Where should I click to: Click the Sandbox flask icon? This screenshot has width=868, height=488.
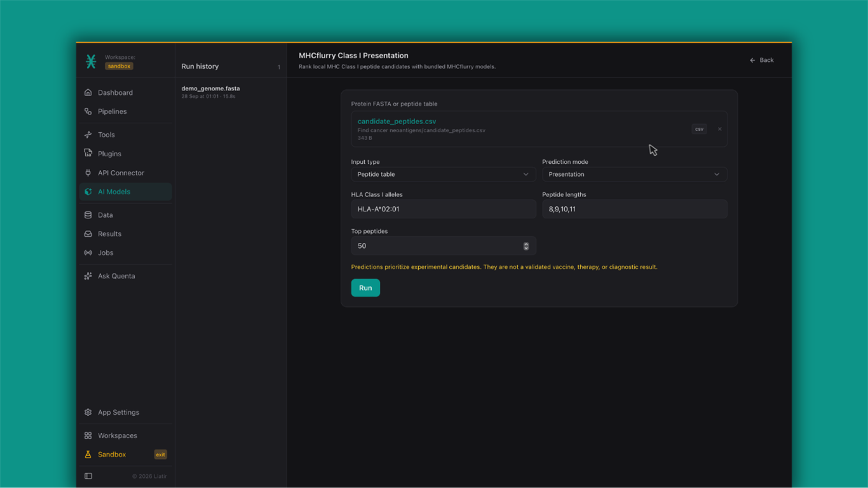pyautogui.click(x=88, y=455)
